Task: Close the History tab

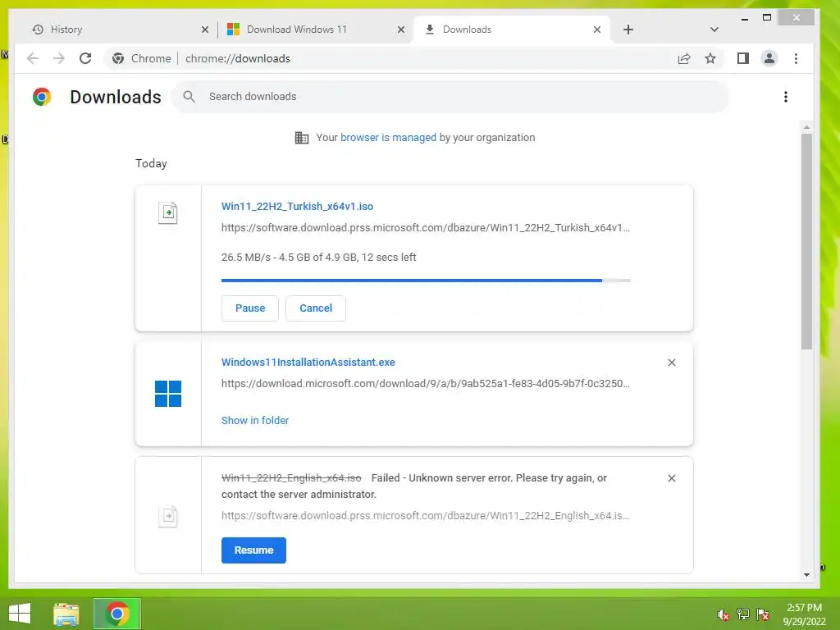Action: (x=205, y=30)
